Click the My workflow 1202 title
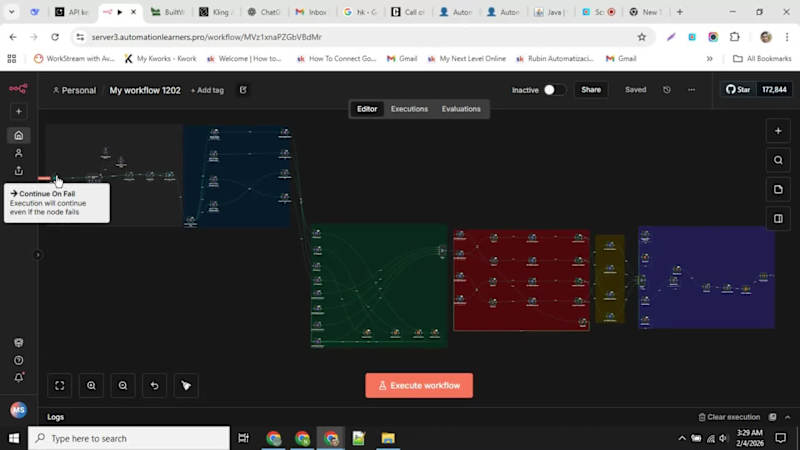800x450 pixels. [x=145, y=90]
